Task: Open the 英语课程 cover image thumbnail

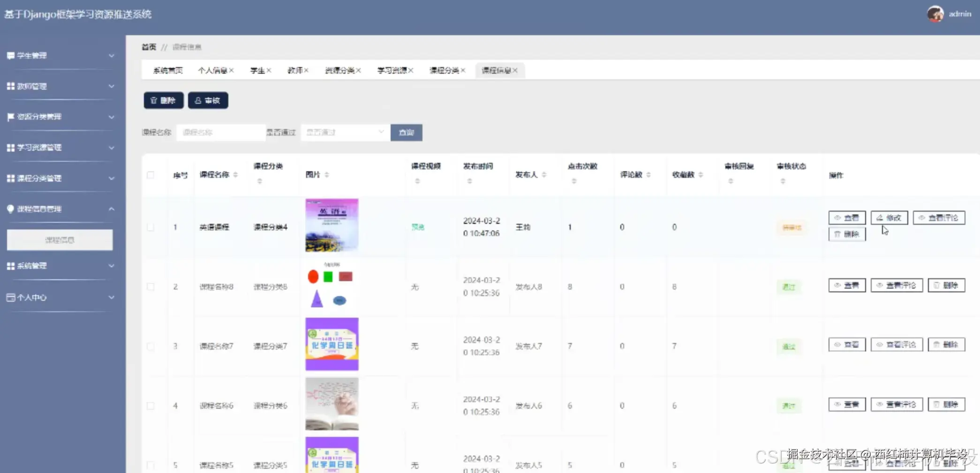Action: point(332,225)
